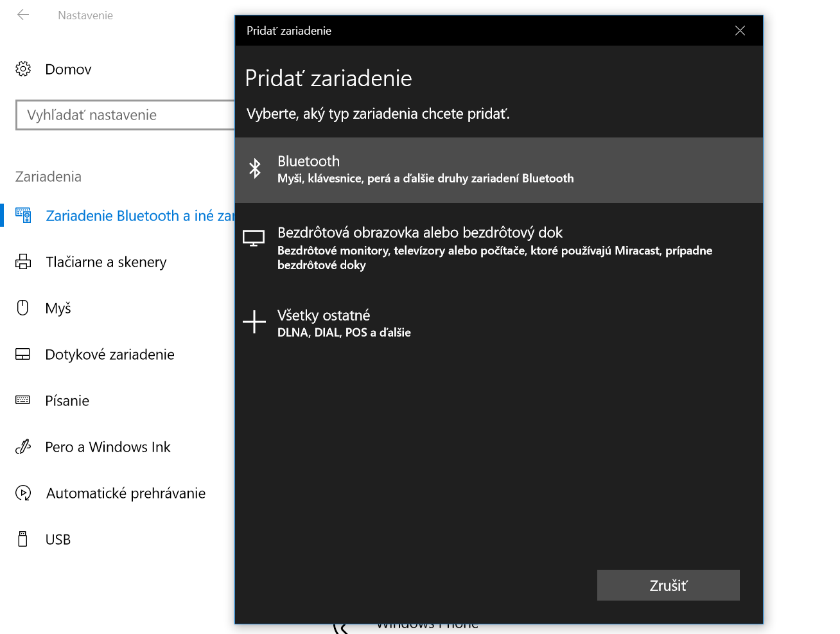This screenshot has width=840, height=634.
Task: Open Automatické prehrávanie settings
Action: (x=126, y=493)
